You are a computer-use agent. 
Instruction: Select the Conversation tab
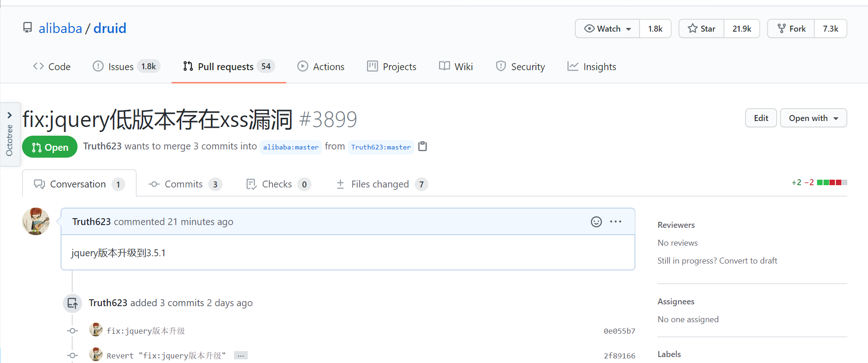click(x=79, y=184)
